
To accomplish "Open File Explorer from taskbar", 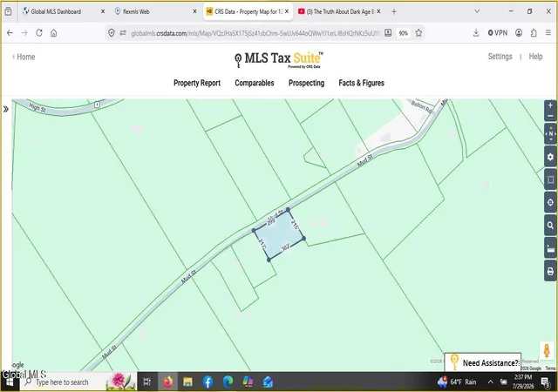I will click(x=188, y=382).
